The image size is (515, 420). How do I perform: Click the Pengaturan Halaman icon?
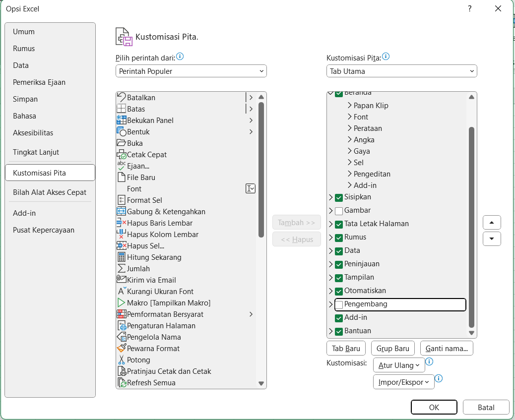click(122, 326)
